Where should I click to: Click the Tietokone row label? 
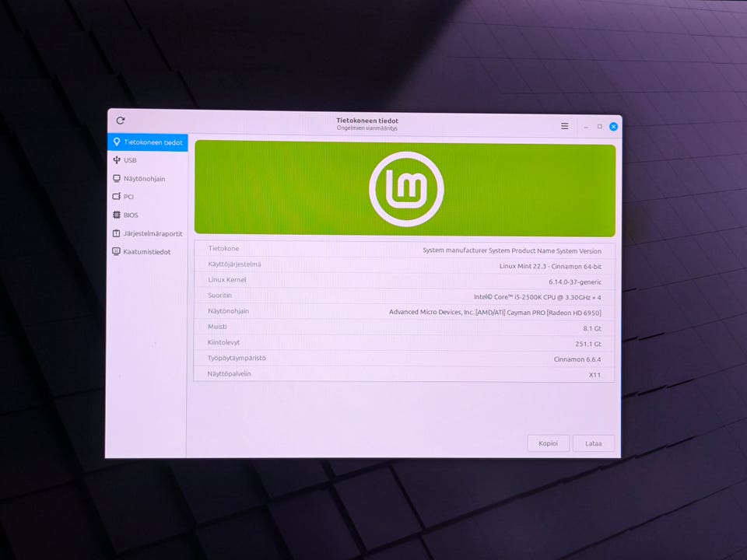coord(223,249)
